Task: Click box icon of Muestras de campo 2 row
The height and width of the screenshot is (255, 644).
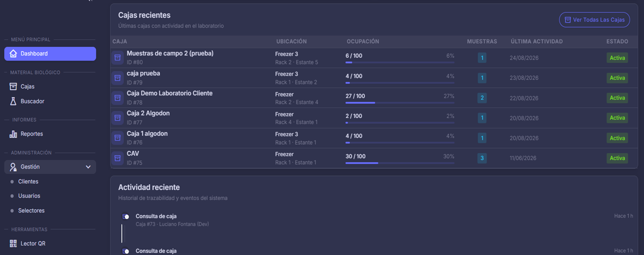Action: pyautogui.click(x=117, y=58)
